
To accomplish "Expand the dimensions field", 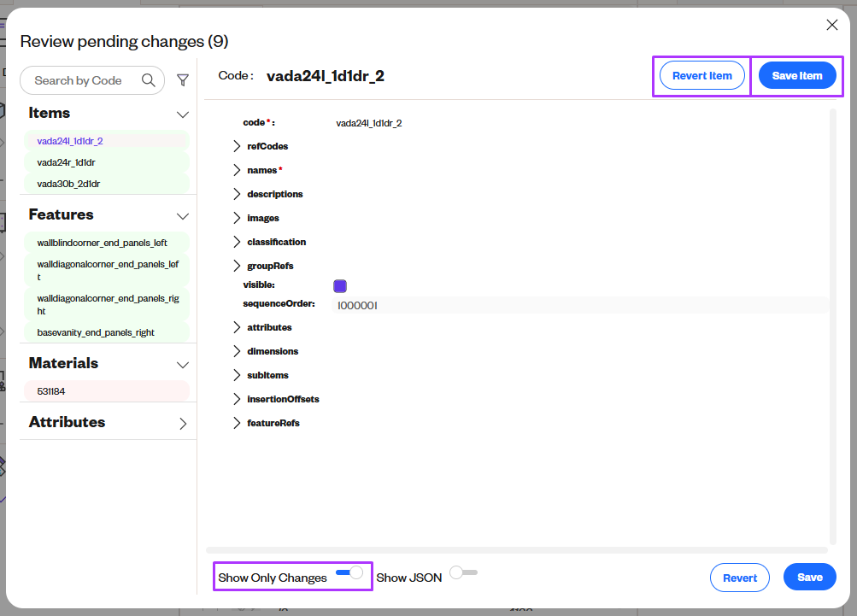I will (x=237, y=350).
